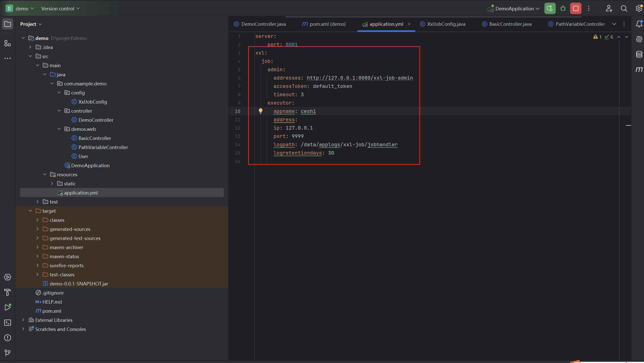Open the Project tool window icon
644x363 pixels.
click(x=8, y=24)
